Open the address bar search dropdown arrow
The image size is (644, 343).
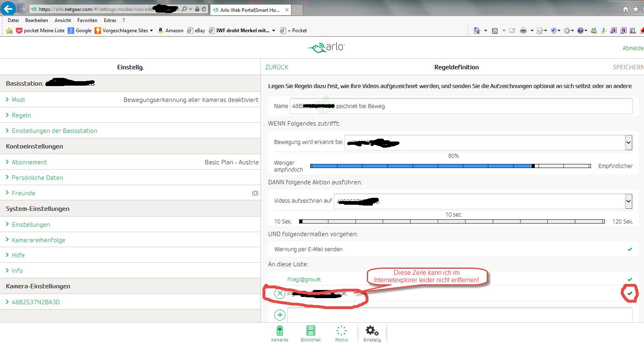(x=190, y=9)
